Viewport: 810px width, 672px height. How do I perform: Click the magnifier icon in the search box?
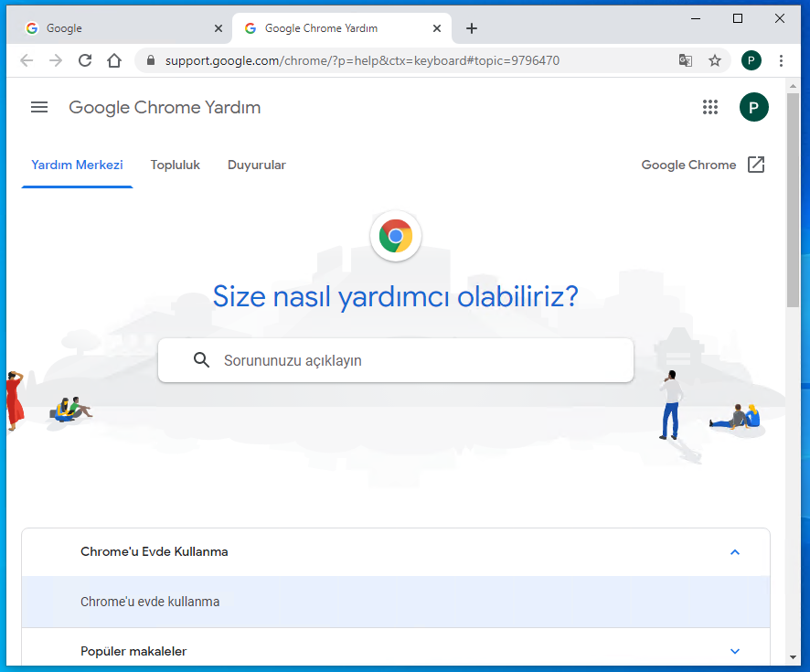[x=201, y=360]
